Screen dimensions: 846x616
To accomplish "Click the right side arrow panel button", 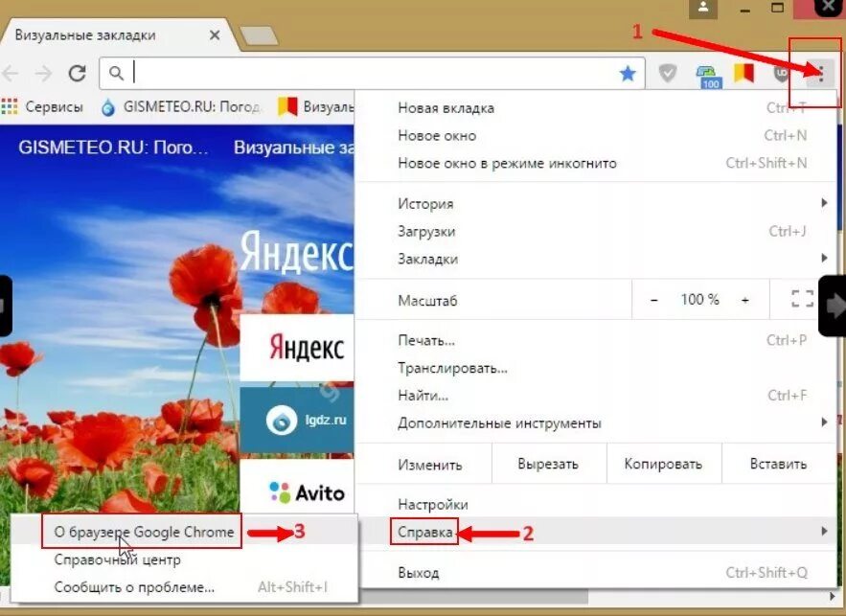I will point(833,306).
